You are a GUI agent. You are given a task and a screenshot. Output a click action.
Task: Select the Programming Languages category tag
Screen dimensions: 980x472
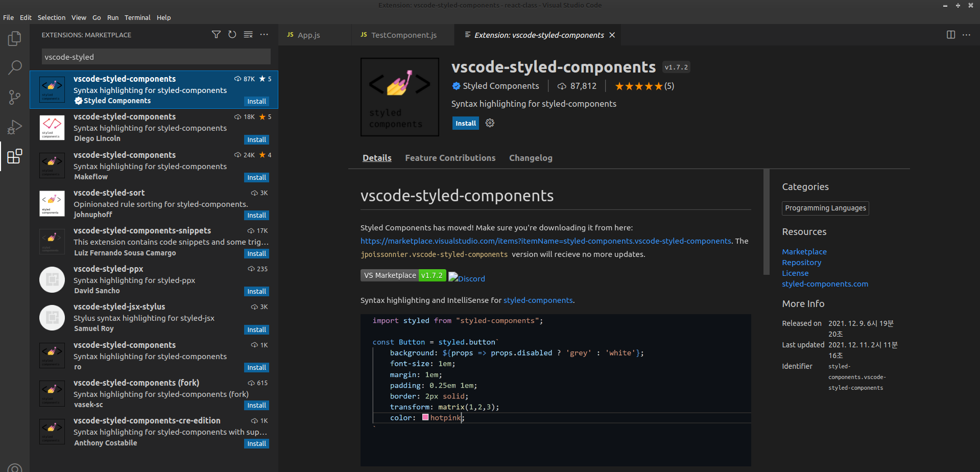tap(825, 208)
